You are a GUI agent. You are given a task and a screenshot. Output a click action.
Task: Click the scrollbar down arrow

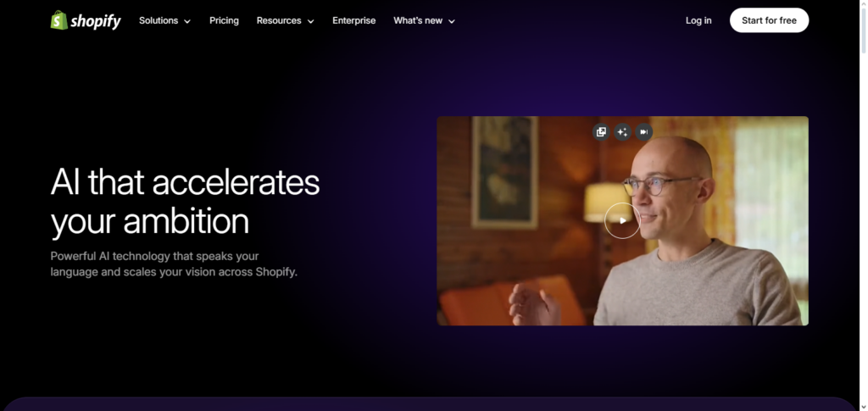tap(864, 407)
